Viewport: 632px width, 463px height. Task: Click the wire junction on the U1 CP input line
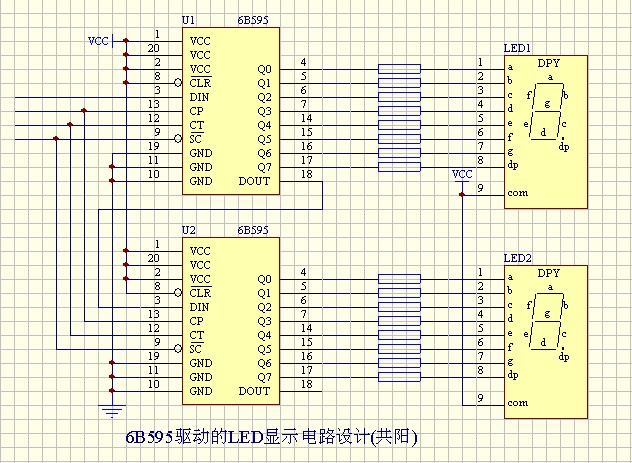(x=84, y=110)
